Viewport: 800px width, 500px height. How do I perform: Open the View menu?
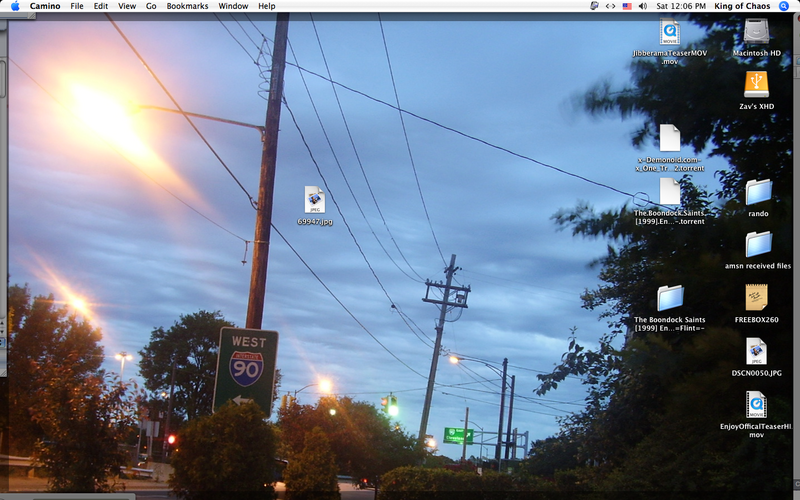[127, 6]
